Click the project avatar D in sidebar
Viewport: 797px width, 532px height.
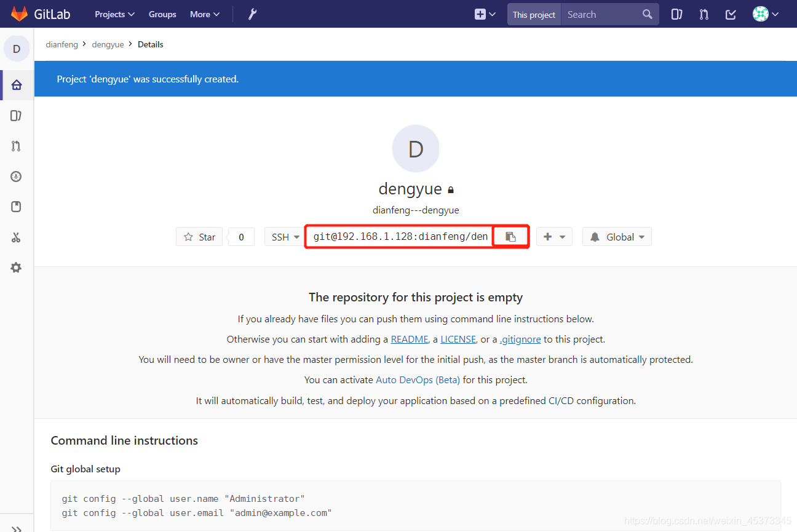point(17,49)
